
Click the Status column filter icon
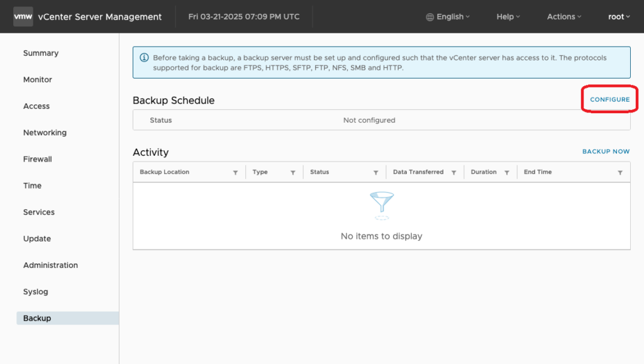pyautogui.click(x=375, y=172)
